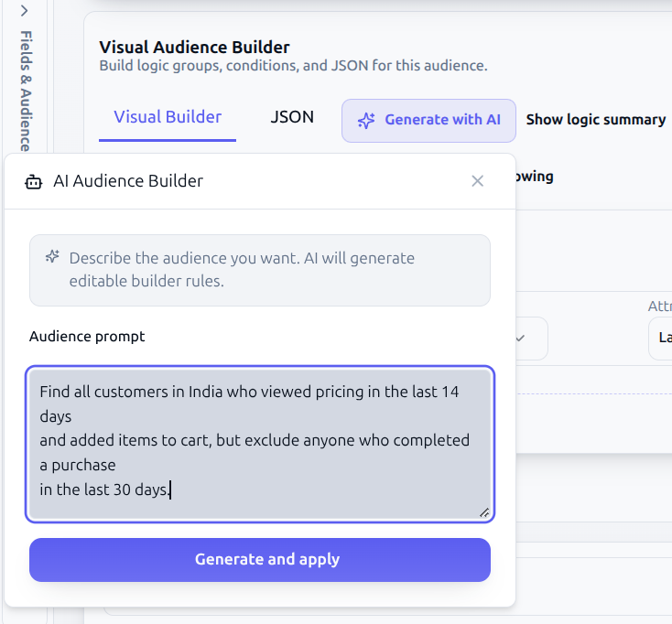Click the Generate and apply button
Image resolution: width=672 pixels, height=624 pixels.
[260, 560]
